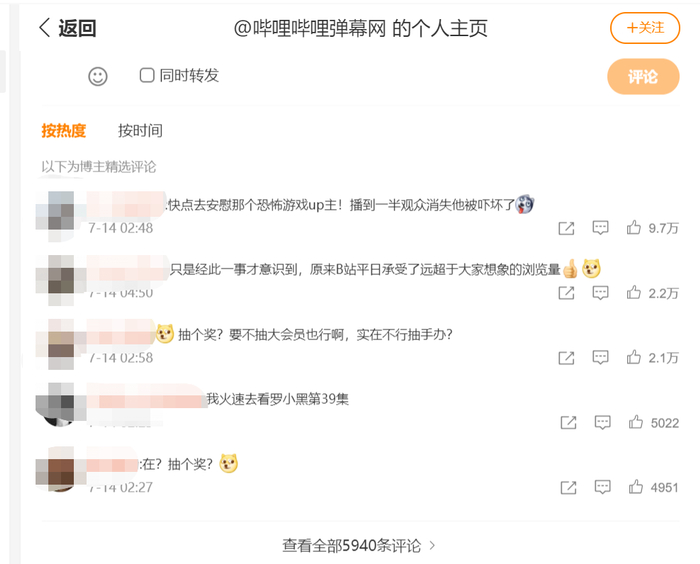Forward the comment about B站 浏览量
Image resolution: width=700 pixels, height=564 pixels.
click(567, 293)
